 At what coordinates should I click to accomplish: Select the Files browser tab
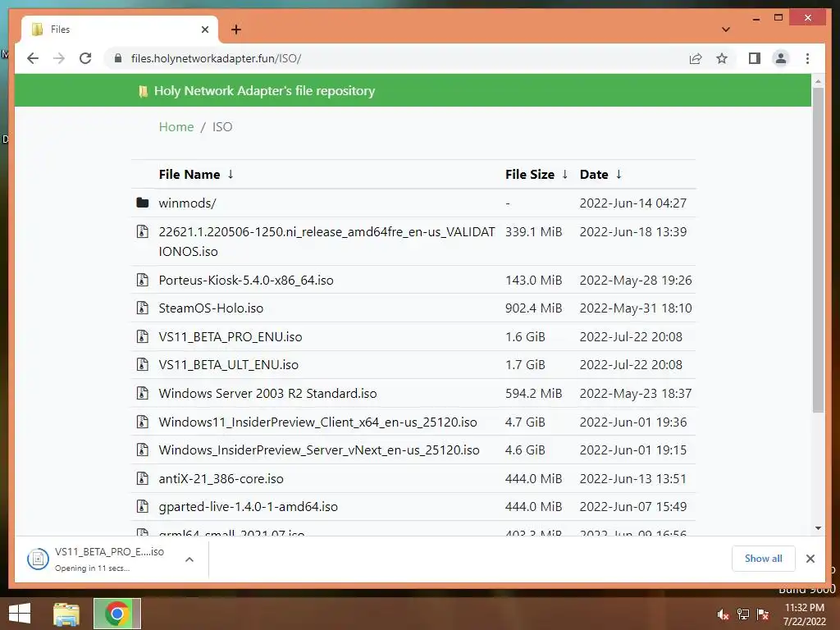point(120,30)
